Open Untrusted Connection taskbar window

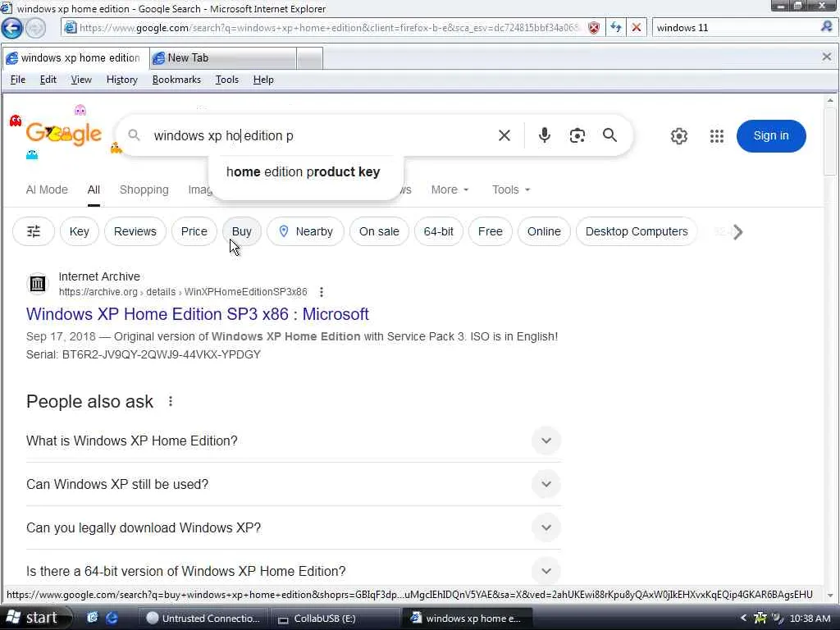[203, 619]
